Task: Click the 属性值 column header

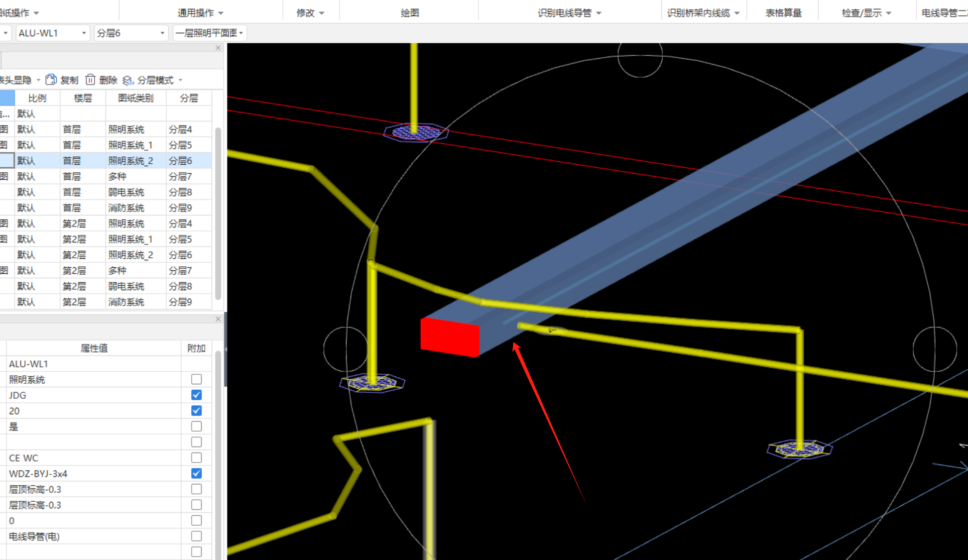Action: (x=94, y=348)
